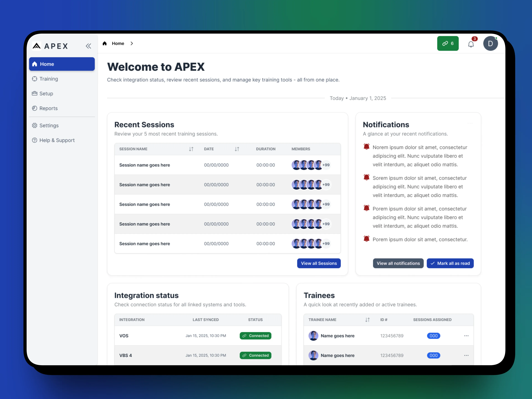Click the Members column header
The width and height of the screenshot is (532, 399).
pyautogui.click(x=301, y=149)
